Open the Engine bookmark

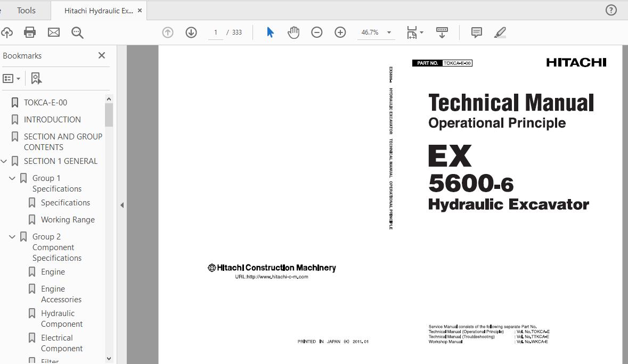point(53,272)
